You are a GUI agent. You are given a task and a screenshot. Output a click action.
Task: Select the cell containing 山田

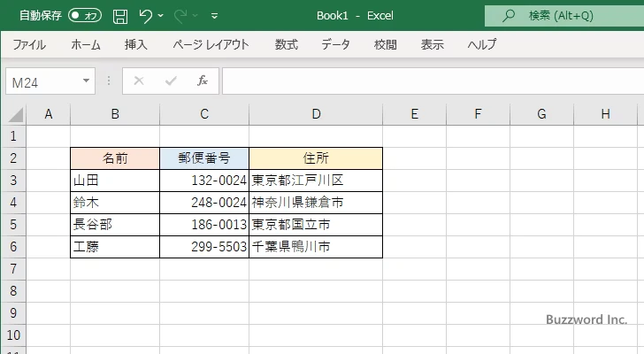[115, 181]
